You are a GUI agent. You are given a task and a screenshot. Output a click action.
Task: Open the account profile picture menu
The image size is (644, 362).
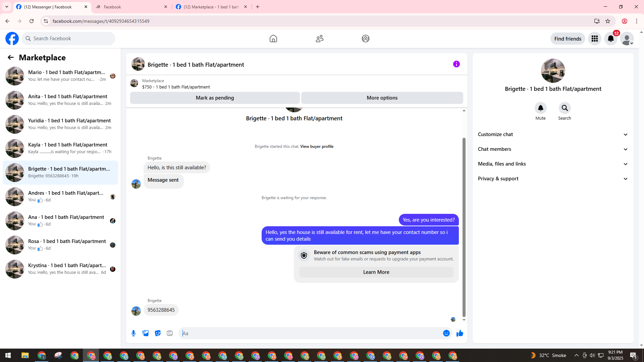[627, 39]
